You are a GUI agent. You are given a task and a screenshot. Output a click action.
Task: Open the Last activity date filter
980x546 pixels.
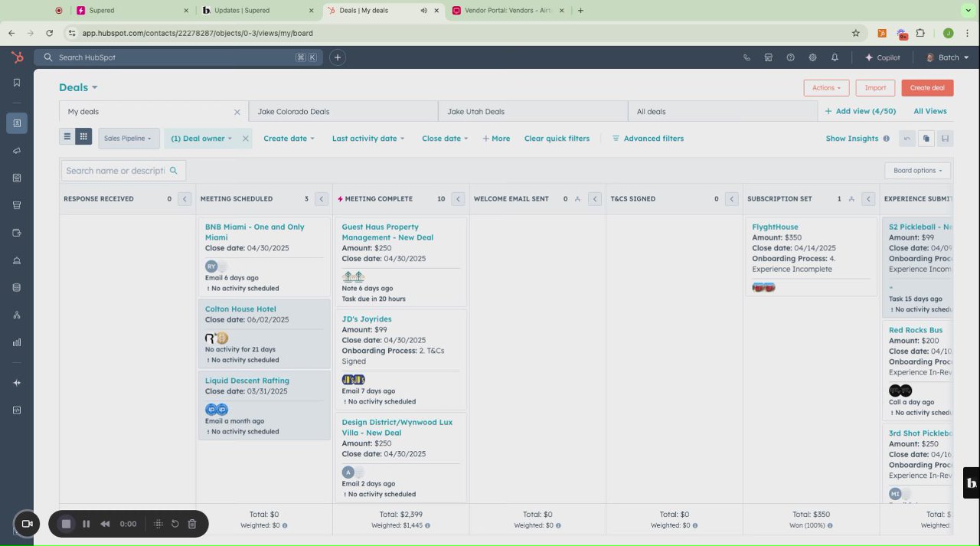click(368, 139)
